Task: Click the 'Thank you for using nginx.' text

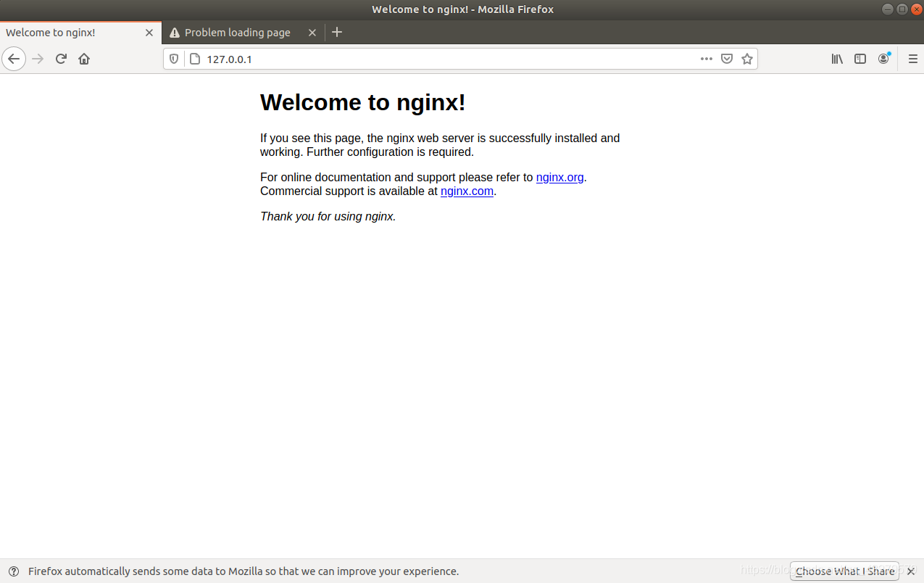Action: 328,216
